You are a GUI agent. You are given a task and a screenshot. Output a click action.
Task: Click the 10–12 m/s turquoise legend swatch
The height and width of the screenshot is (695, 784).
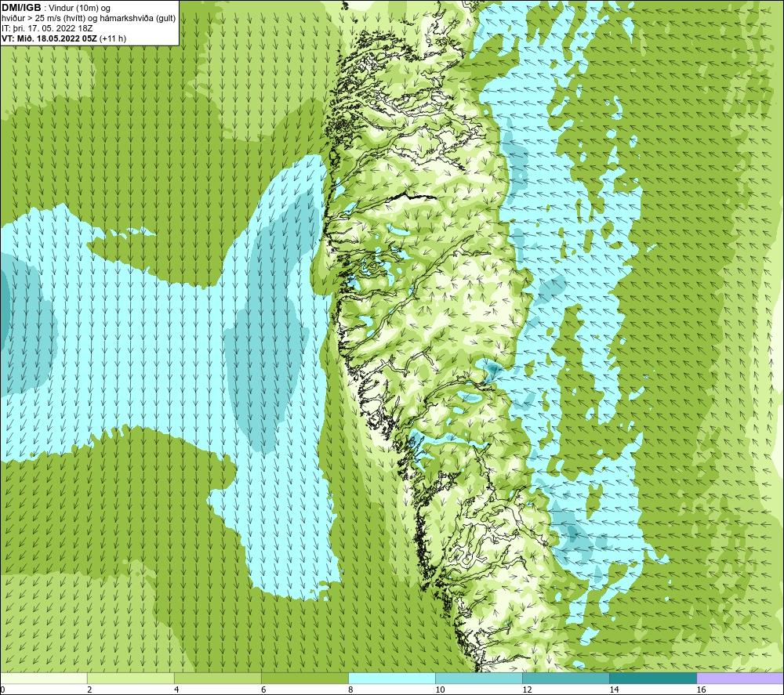point(479,679)
